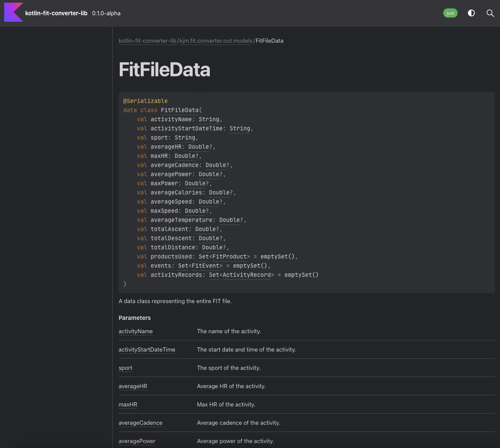Open FitEvent type link

tap(206, 266)
